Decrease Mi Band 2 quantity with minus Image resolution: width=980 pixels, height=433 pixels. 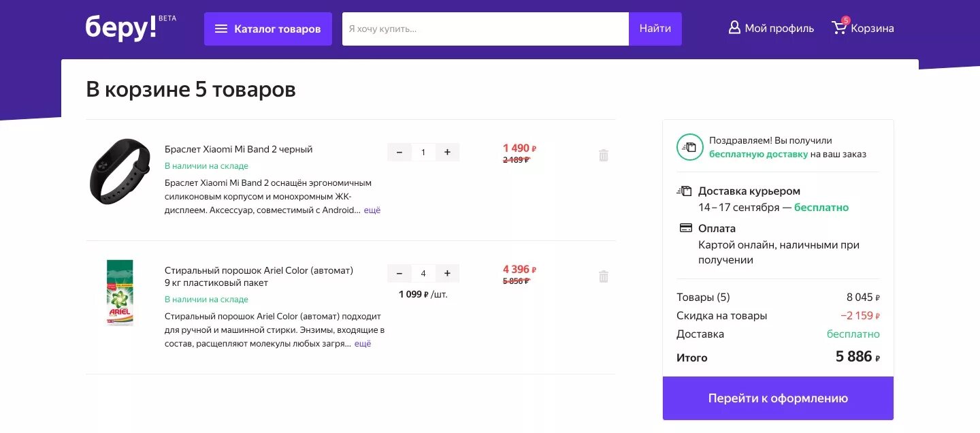click(399, 153)
